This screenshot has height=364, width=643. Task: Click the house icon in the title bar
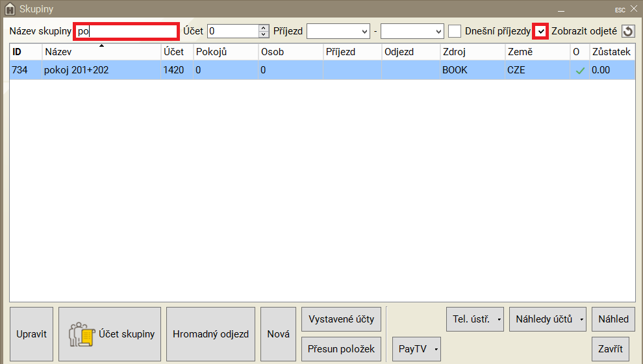(x=10, y=9)
